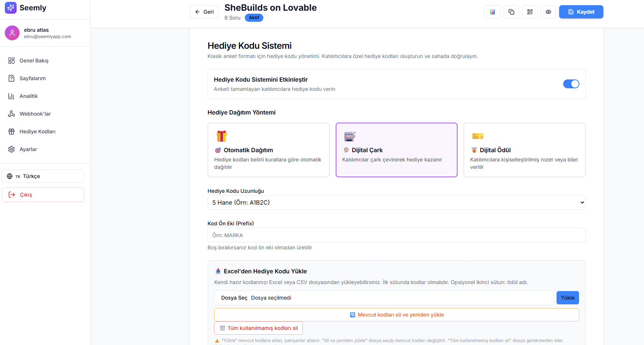Choose the Dijital Çark option card
Screen dimensions: 644x345
coord(396,150)
